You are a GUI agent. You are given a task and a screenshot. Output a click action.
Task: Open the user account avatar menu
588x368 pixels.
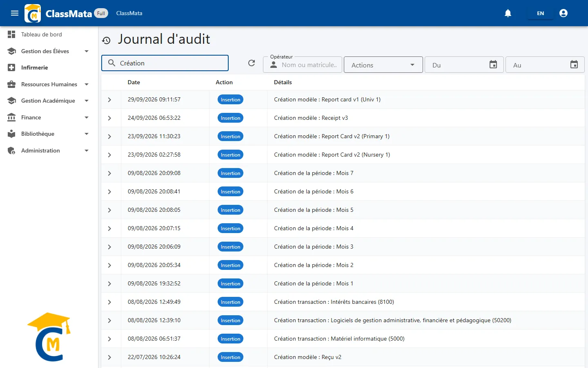563,13
